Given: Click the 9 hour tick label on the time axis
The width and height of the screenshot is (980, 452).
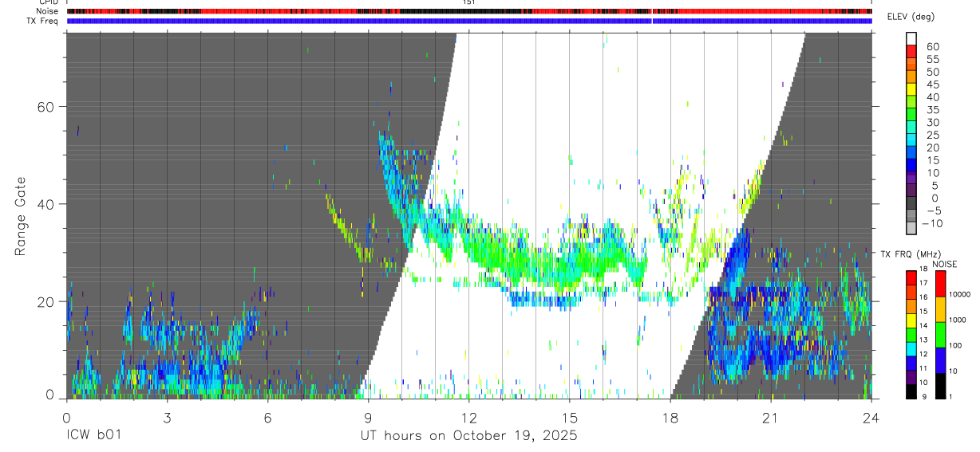Looking at the screenshot, I should (368, 418).
